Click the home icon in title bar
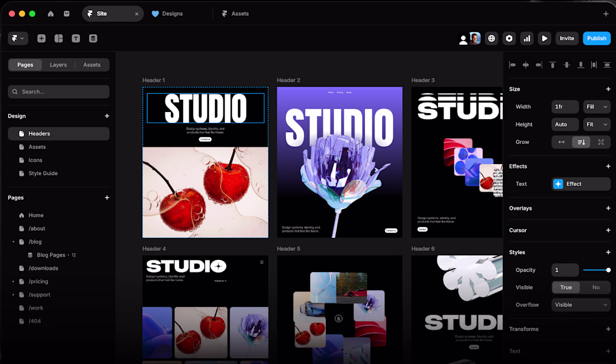616x364 pixels. pos(50,14)
